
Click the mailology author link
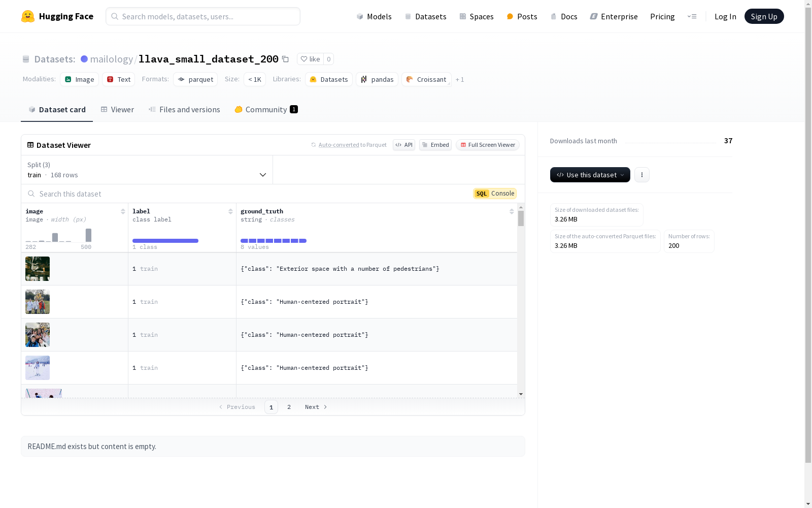112,59
